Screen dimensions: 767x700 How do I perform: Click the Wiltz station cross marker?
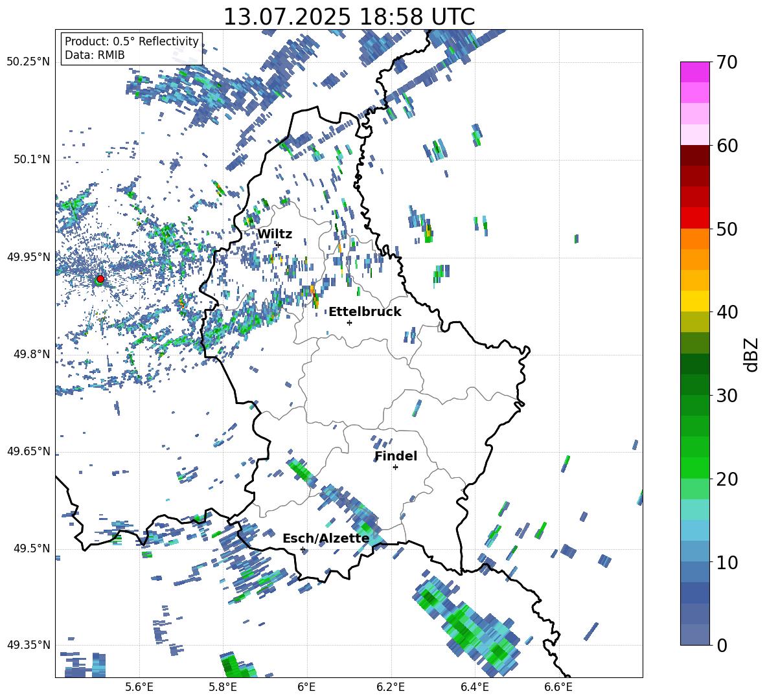(x=279, y=245)
